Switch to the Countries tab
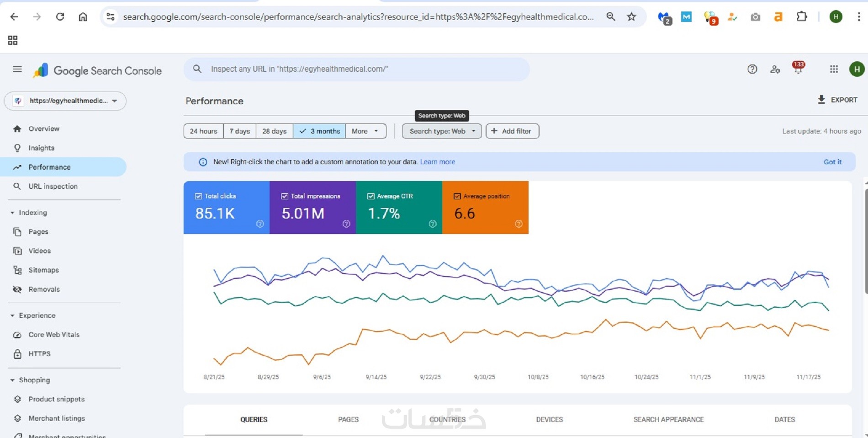Image resolution: width=868 pixels, height=438 pixels. [447, 419]
